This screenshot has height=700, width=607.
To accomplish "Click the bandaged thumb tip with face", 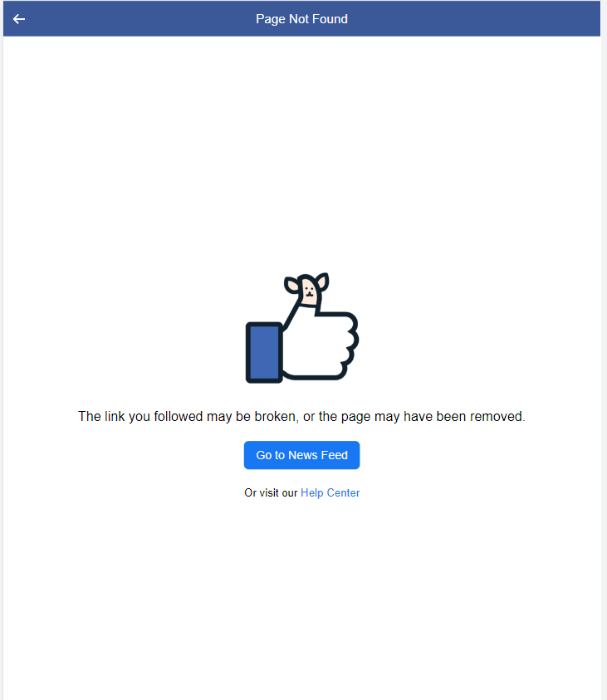I will tap(308, 291).
